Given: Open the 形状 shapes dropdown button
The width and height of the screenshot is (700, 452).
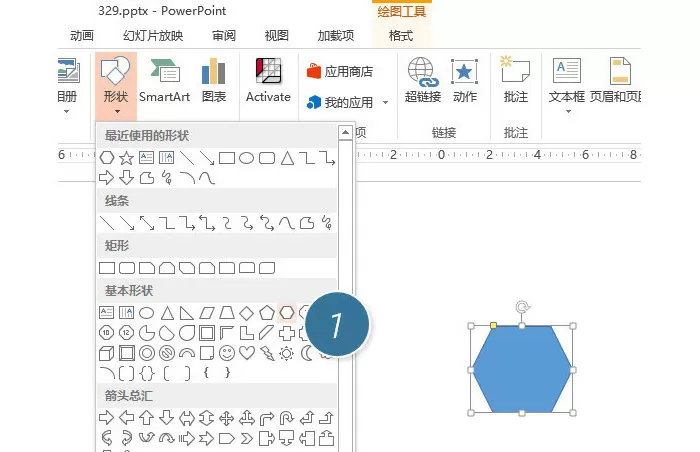Looking at the screenshot, I should coord(116,85).
